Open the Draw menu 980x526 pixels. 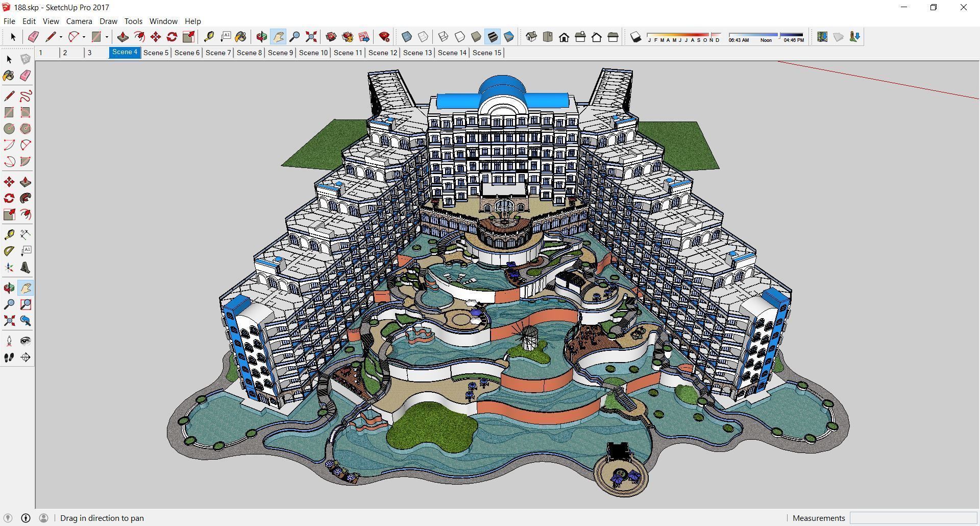pyautogui.click(x=108, y=21)
